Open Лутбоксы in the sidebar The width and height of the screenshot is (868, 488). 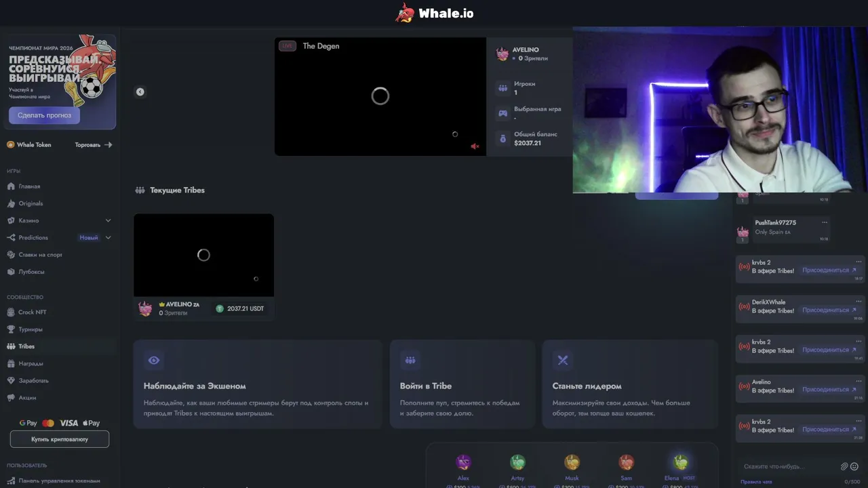[31, 272]
